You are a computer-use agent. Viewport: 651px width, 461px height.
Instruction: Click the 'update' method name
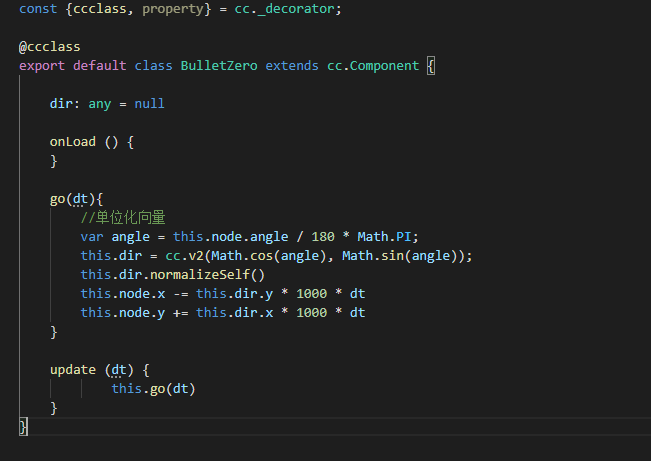(x=73, y=370)
